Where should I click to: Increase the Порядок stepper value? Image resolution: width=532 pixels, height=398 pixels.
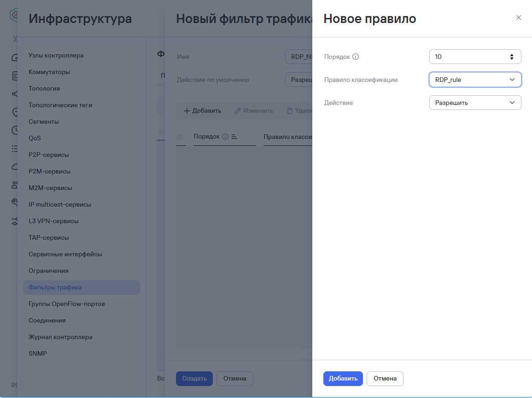tap(511, 55)
